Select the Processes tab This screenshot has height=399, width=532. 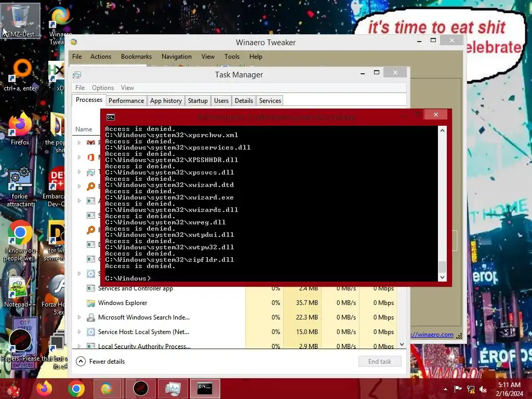(89, 100)
